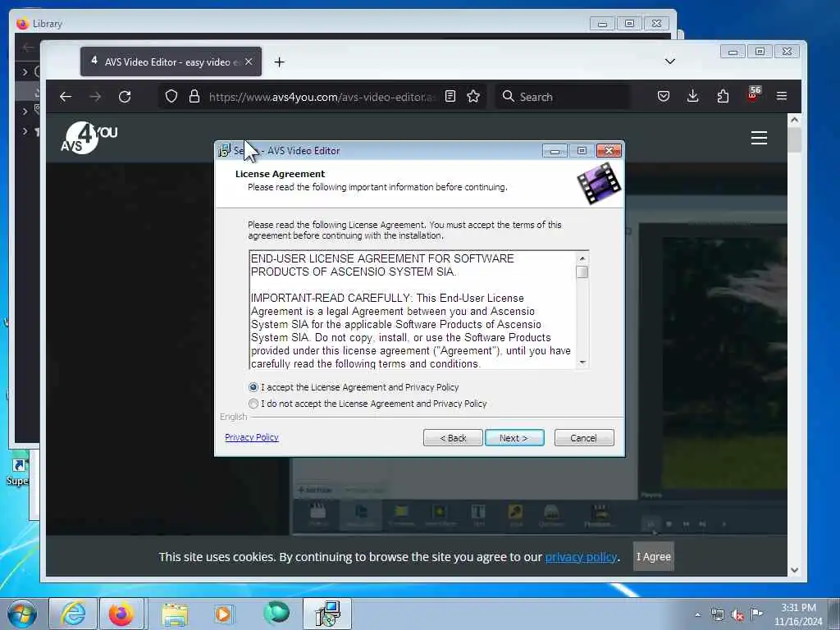Screen dimensions: 840x630
Task: Open the AVS4YOU website hamburger menu
Action: 759,138
